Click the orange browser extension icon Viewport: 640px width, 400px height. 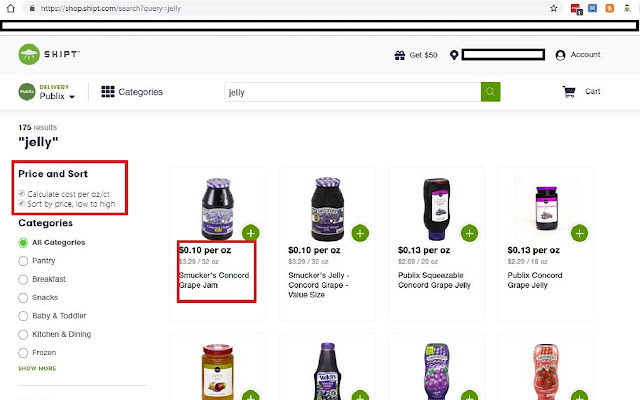click(x=609, y=8)
